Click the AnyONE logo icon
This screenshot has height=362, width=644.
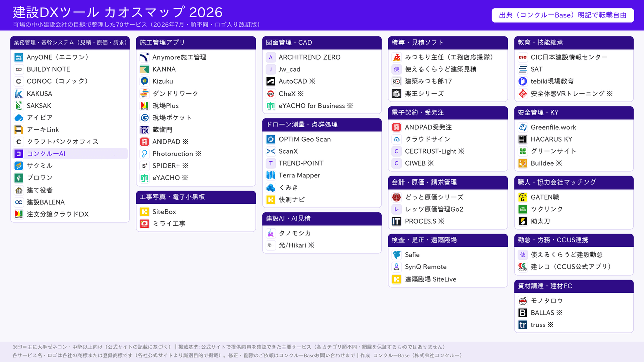pos(19,57)
